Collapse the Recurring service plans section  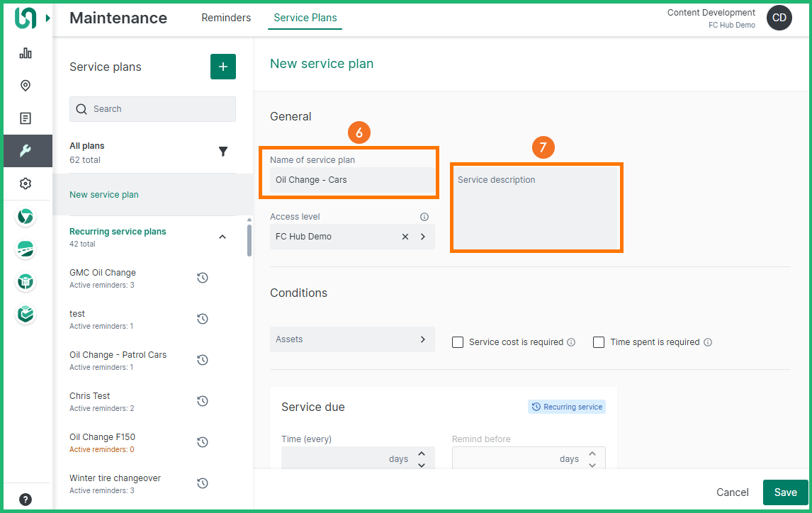click(222, 237)
